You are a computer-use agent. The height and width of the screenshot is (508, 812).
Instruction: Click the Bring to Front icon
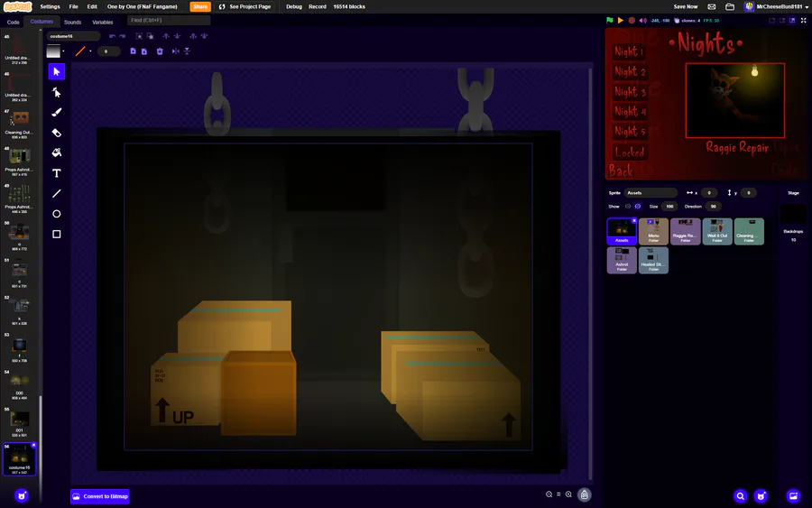193,36
